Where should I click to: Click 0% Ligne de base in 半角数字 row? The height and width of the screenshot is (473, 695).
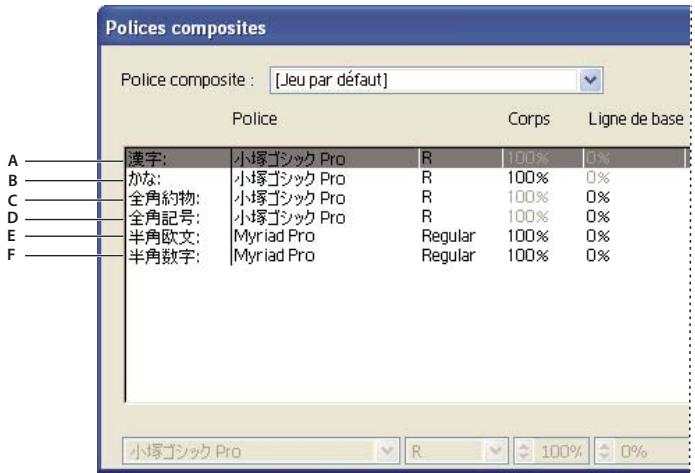pyautogui.click(x=597, y=255)
